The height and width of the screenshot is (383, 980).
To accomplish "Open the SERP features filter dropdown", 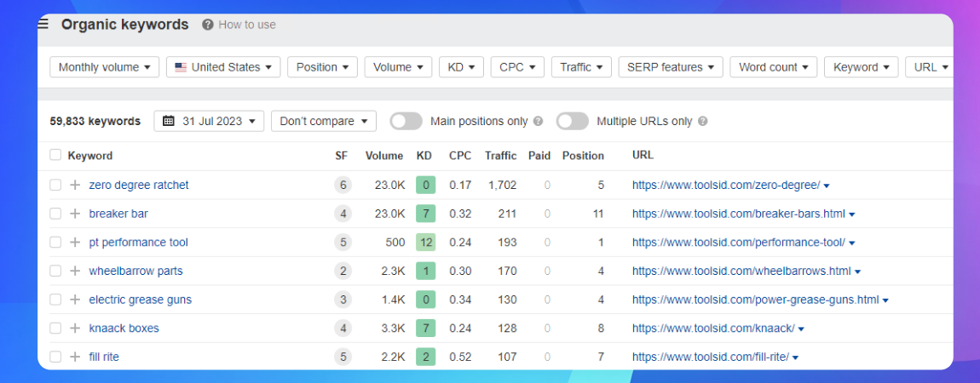I will tap(671, 67).
